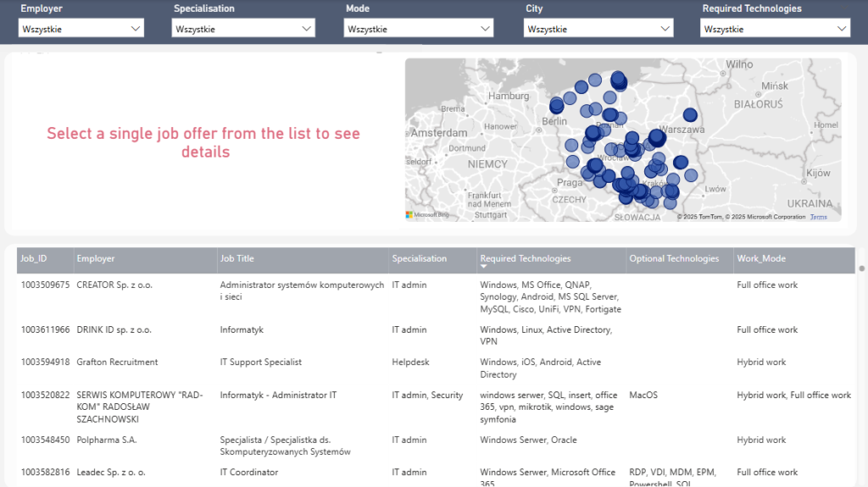Screen dimensions: 868x487
Task: Click the sort arrow under Required Technologies
Action: pyautogui.click(x=484, y=267)
